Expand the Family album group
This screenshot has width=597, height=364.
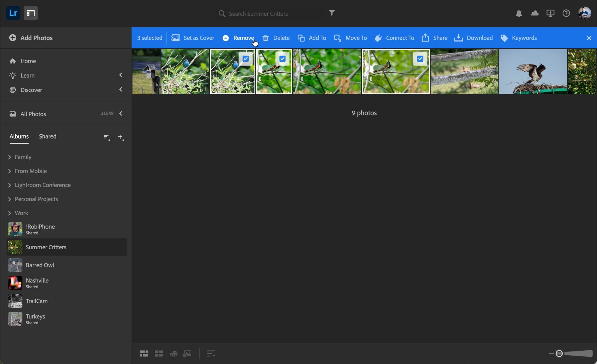pyautogui.click(x=9, y=157)
